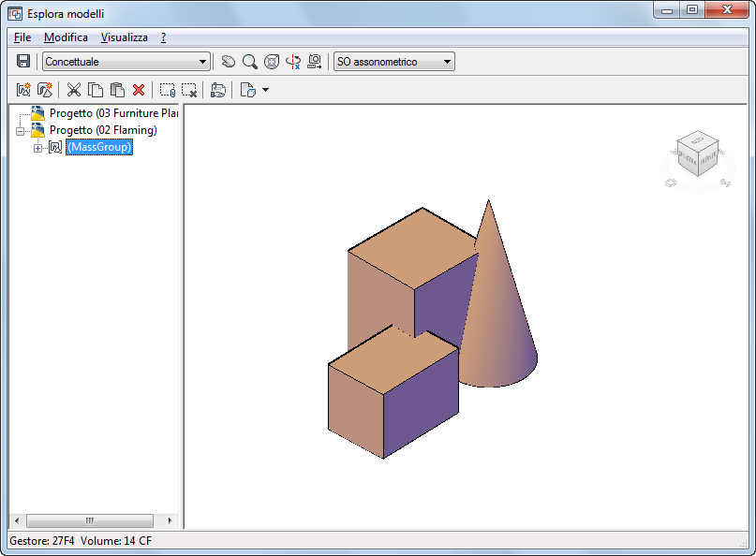Open the Modifica menu

(67, 37)
